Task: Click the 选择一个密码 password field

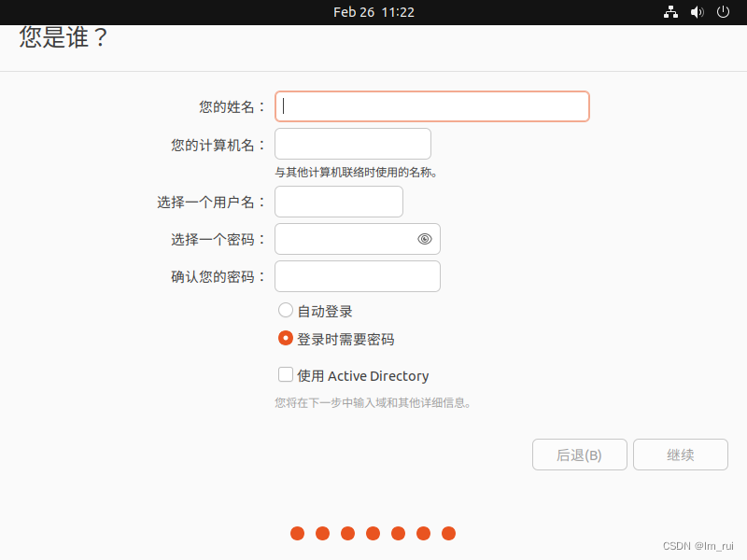Action: (x=358, y=239)
